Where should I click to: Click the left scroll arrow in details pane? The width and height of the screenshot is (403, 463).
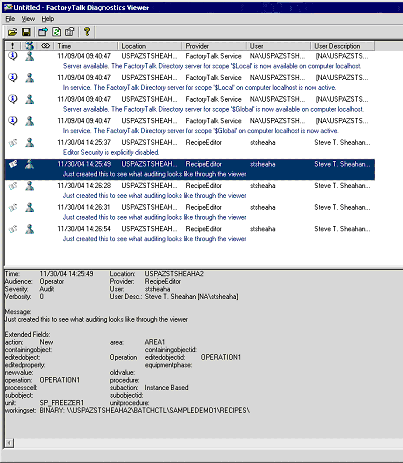[x=9, y=443]
